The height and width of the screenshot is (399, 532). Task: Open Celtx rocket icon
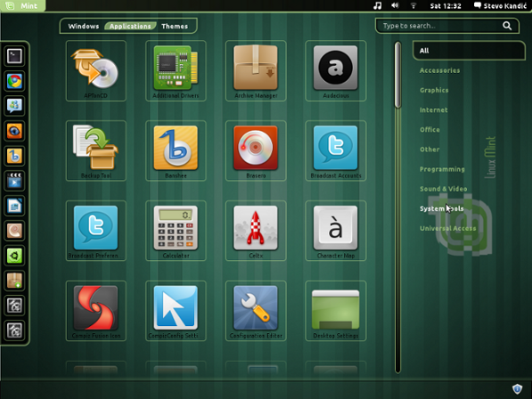click(256, 231)
